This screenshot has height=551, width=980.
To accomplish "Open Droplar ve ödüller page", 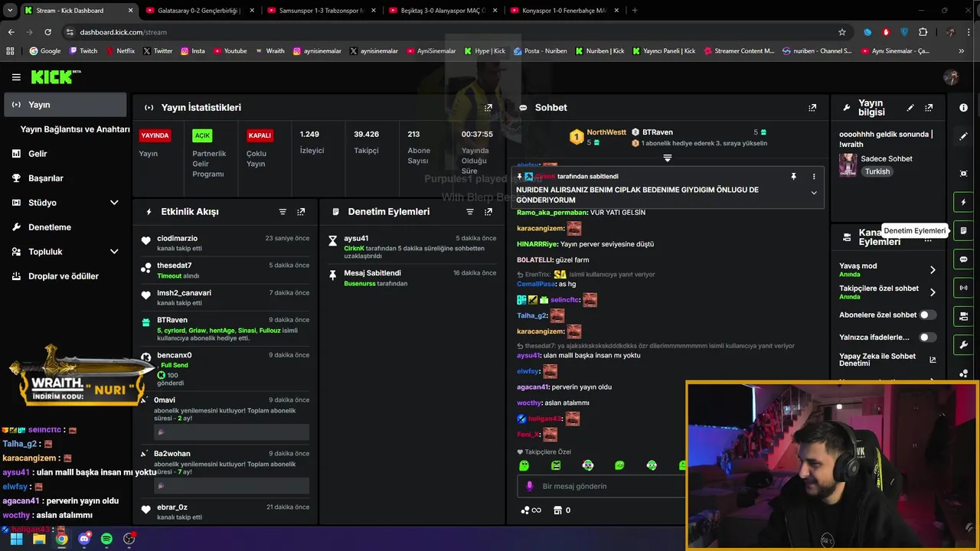I will 65,276.
